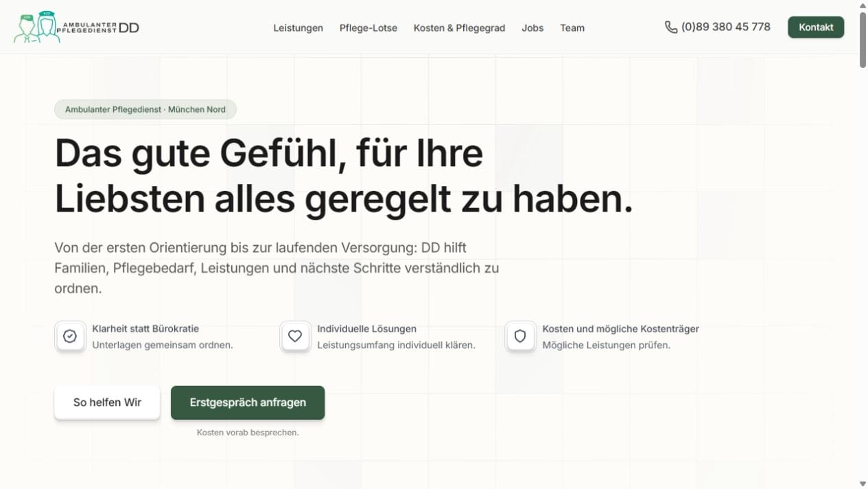This screenshot has height=489, width=868.
Task: Click the So helfen Wir button
Action: 107,402
